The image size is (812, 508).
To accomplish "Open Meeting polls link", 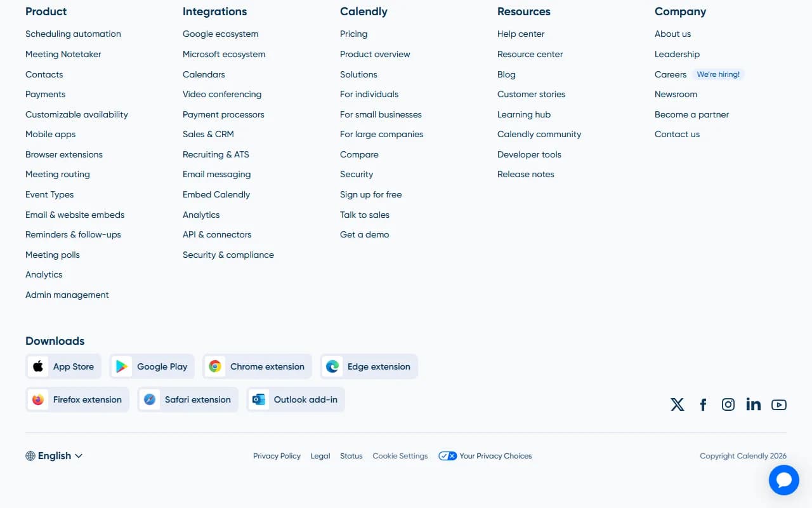I will [53, 255].
